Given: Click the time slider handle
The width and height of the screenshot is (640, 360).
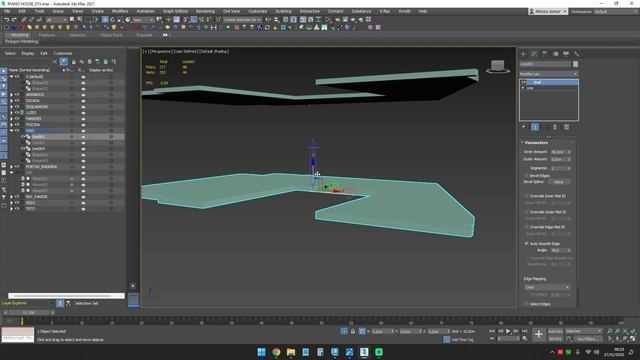Looking at the screenshot, I should coord(29,313).
